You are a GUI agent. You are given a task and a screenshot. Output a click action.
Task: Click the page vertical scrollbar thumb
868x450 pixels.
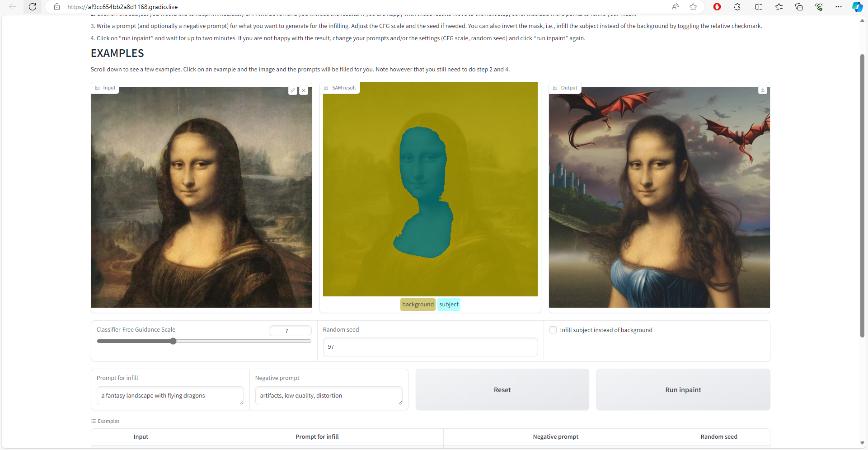862,195
